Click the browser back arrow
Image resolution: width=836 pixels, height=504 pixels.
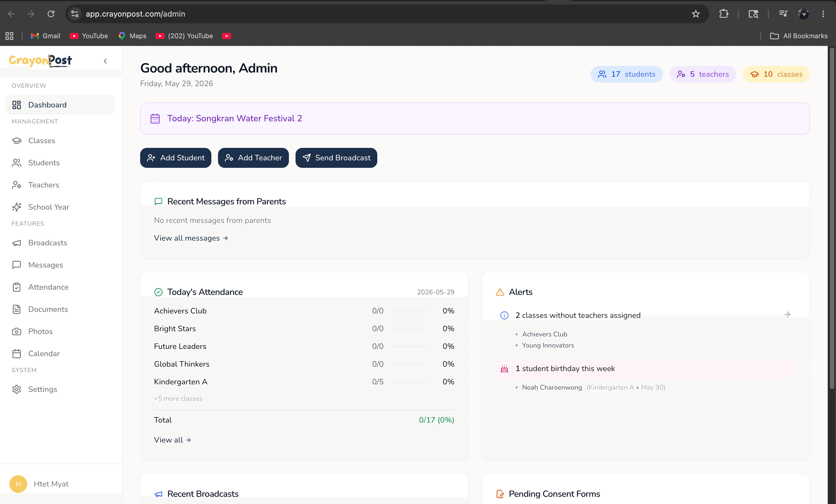(11, 14)
